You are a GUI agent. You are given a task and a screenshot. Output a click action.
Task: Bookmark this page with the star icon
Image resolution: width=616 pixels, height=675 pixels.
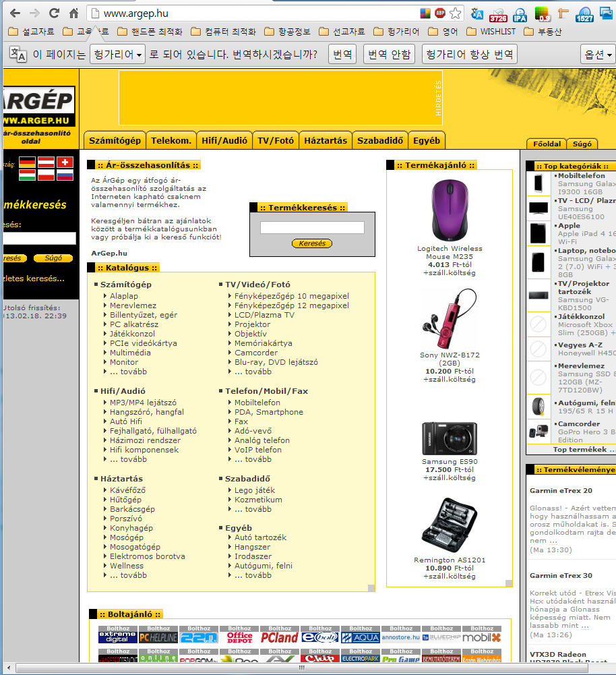pos(455,13)
